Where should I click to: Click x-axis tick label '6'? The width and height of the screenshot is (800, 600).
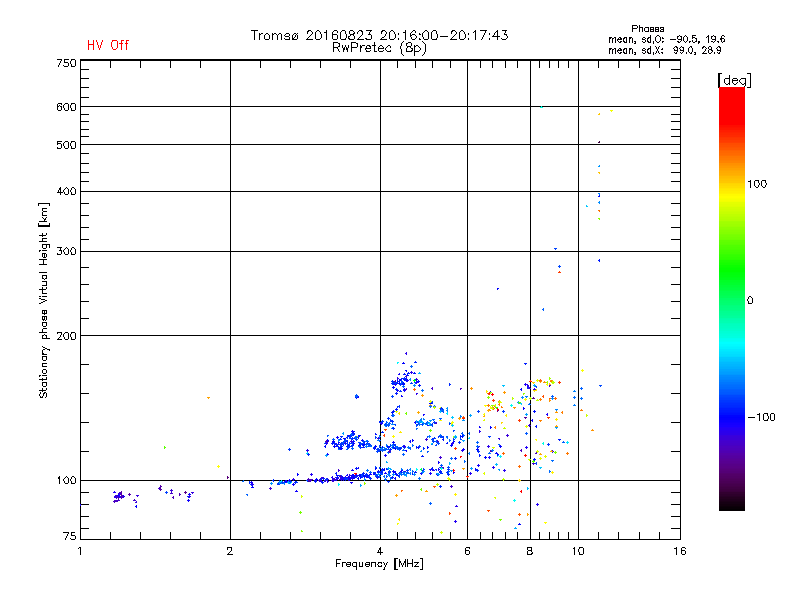[x=467, y=551]
